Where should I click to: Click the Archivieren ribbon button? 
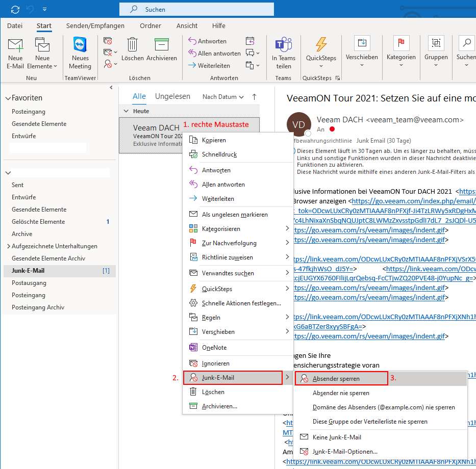pyautogui.click(x=162, y=50)
